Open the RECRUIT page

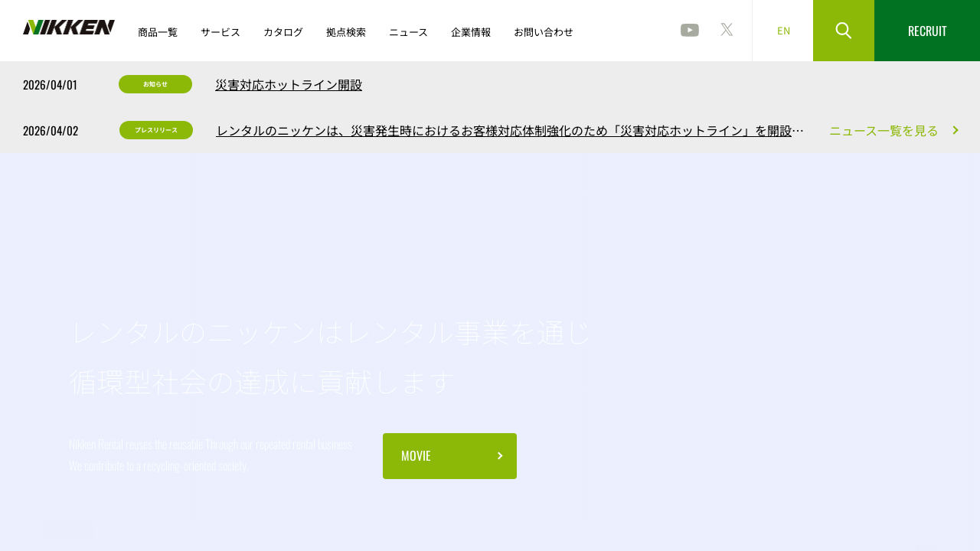pos(926,31)
